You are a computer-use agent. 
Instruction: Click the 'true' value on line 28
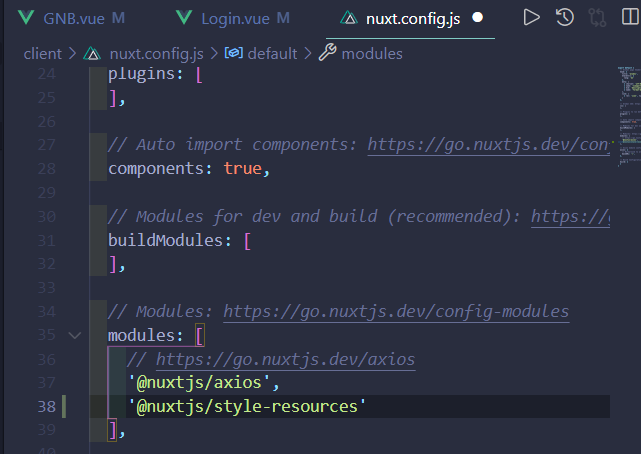pos(243,169)
